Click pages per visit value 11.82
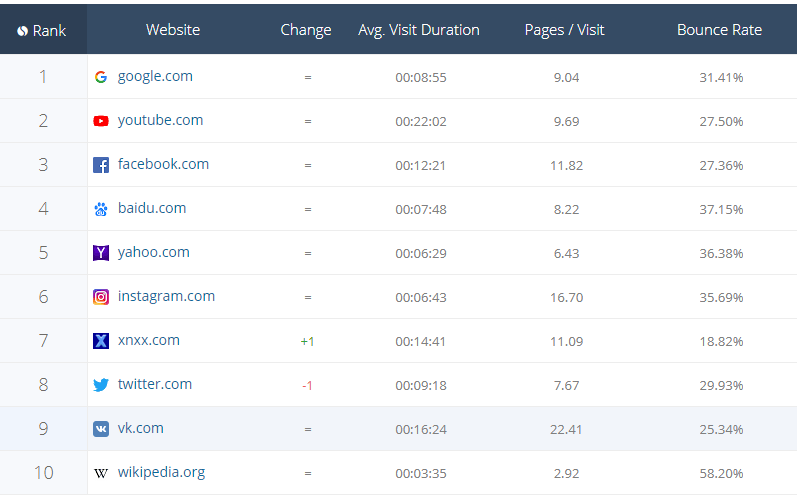Image resolution: width=797 pixels, height=500 pixels. pyautogui.click(x=566, y=166)
